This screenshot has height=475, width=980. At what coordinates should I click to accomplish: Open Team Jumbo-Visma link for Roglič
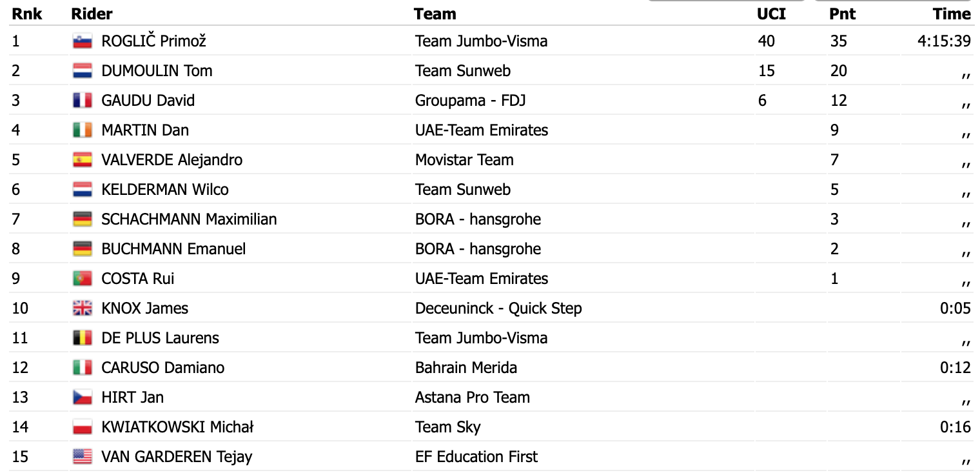(481, 41)
